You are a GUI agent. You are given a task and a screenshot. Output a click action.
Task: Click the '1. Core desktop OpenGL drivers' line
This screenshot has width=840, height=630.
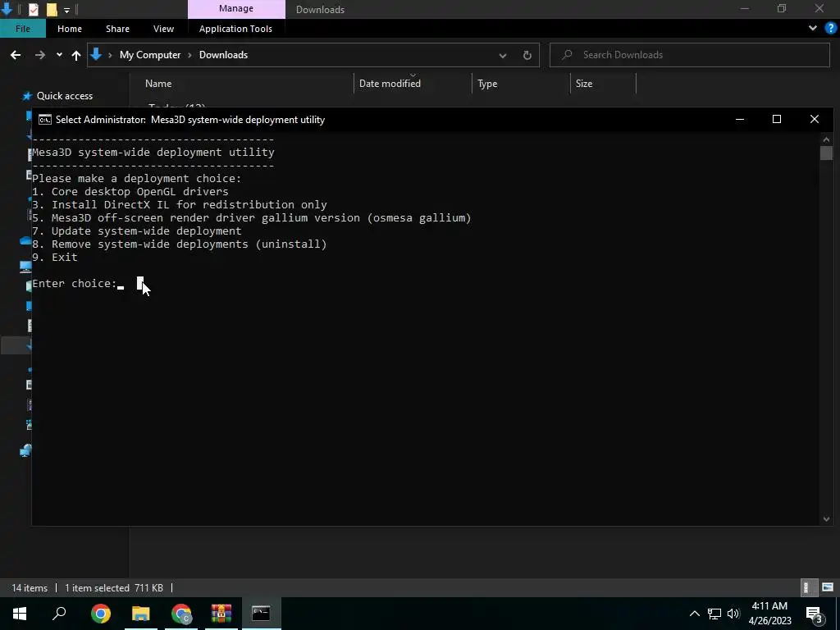pos(130,191)
